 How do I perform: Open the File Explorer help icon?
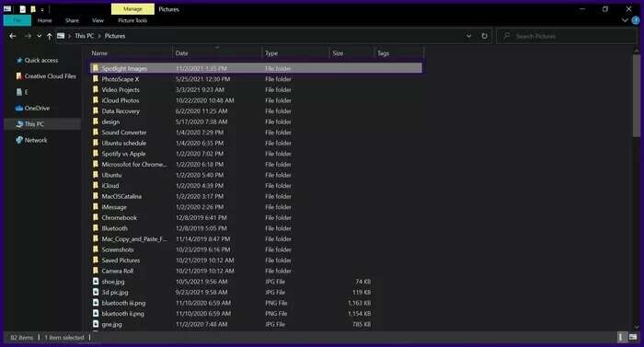[636, 20]
